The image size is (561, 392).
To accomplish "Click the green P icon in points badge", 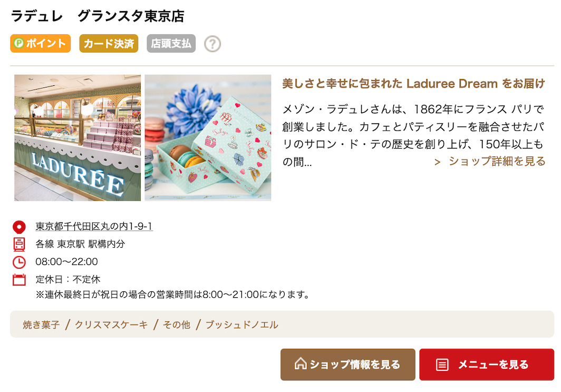I will 18,43.
